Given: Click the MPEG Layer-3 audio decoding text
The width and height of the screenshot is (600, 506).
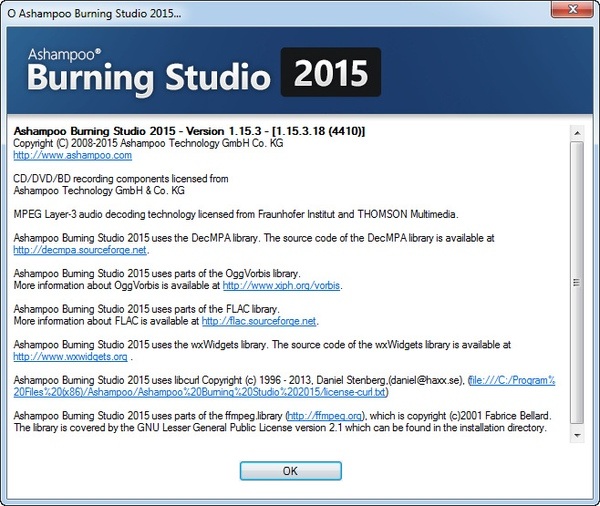Looking at the screenshot, I should click(236, 214).
